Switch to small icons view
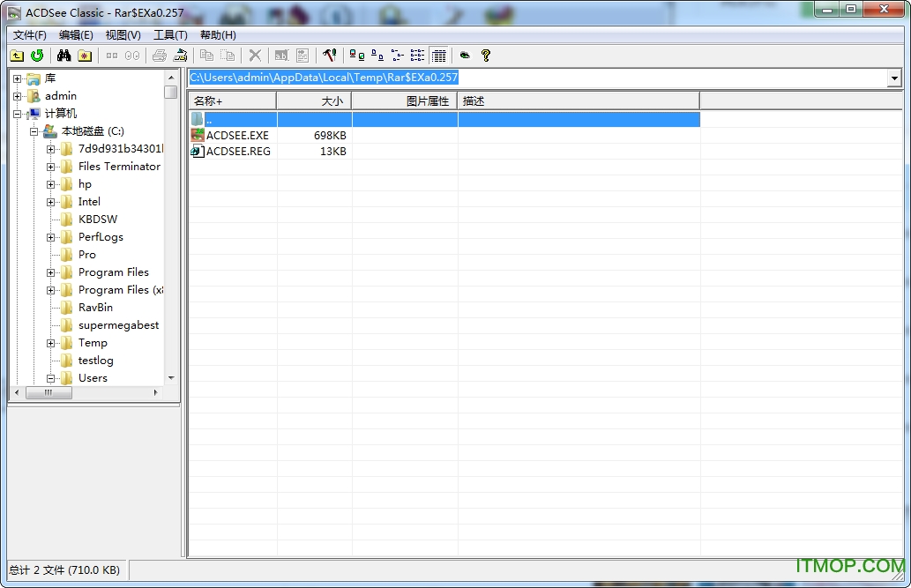Viewport: 911px width, 588px height. click(377, 56)
